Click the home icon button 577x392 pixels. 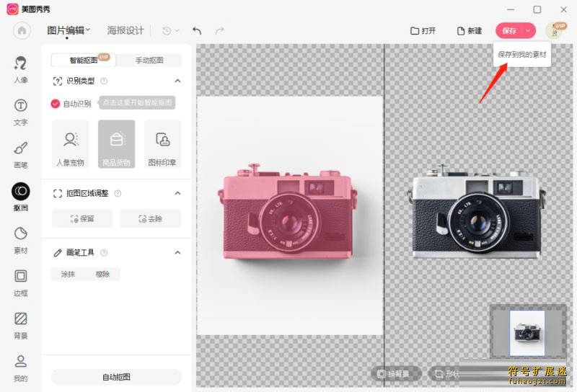coord(22,30)
